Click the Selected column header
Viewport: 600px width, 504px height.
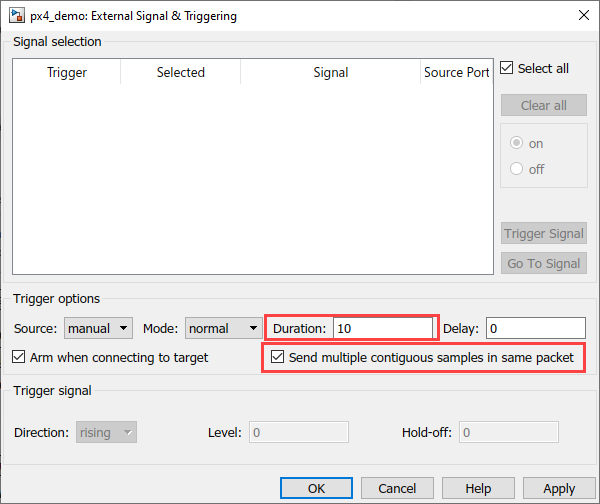pos(180,72)
